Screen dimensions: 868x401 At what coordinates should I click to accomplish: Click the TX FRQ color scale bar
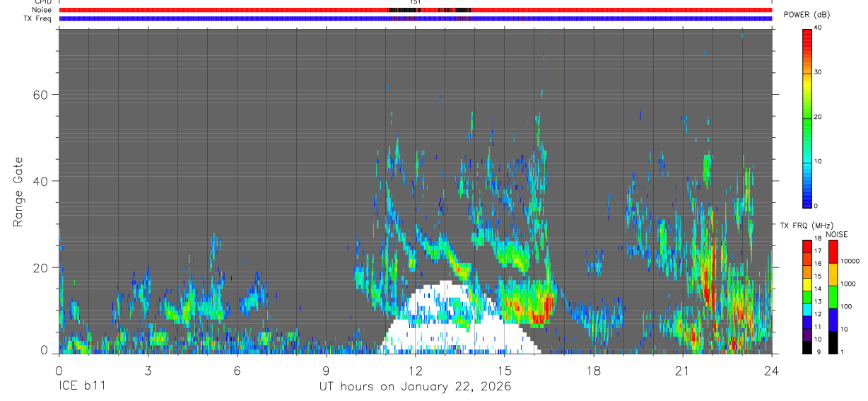coord(807,296)
